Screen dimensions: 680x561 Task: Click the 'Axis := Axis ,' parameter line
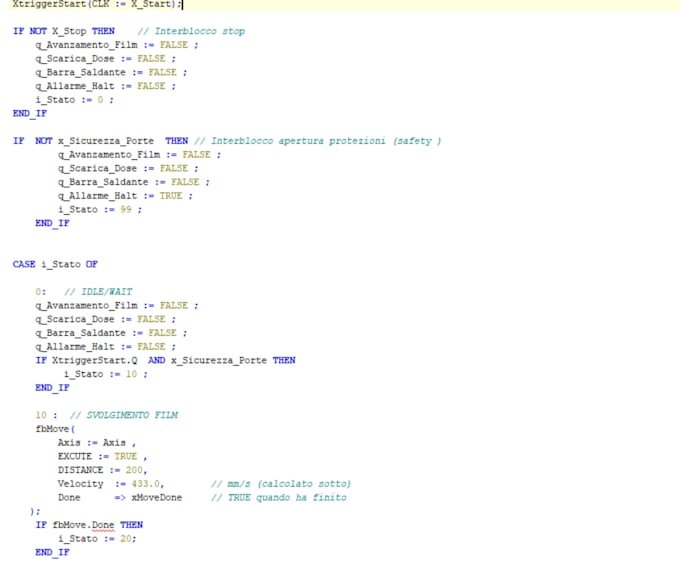pyautogui.click(x=97, y=443)
